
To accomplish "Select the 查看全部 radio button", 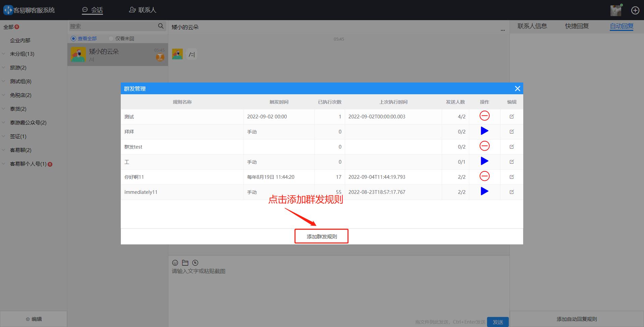I will pos(73,38).
